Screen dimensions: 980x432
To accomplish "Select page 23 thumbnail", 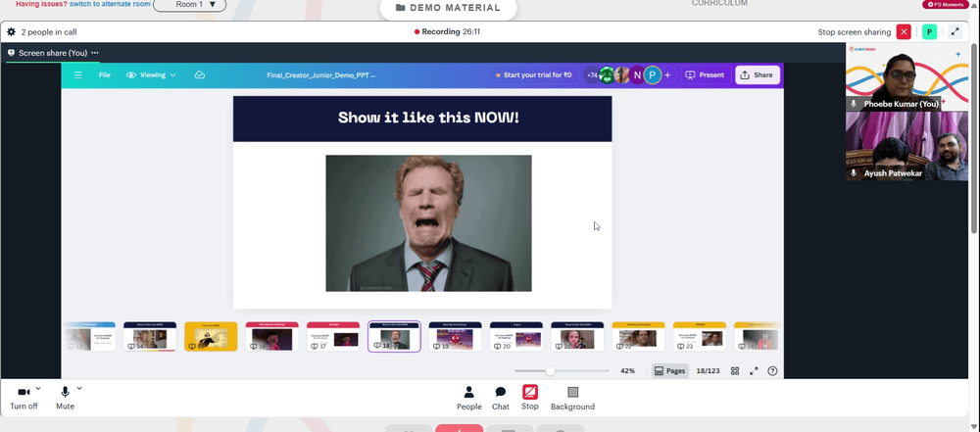I will [x=700, y=336].
